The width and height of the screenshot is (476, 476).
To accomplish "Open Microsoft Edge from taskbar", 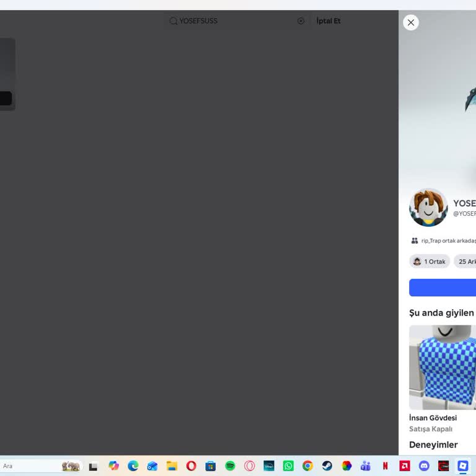I will click(133, 465).
